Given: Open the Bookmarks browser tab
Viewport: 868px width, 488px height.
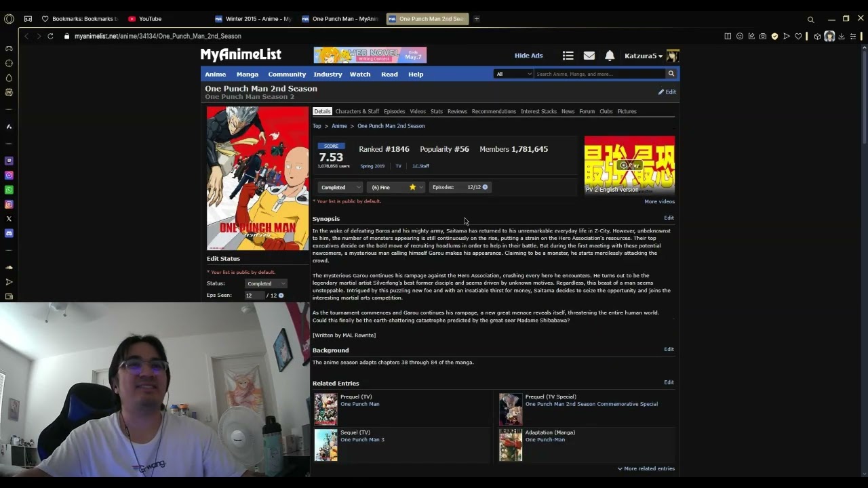Looking at the screenshot, I should coord(80,19).
